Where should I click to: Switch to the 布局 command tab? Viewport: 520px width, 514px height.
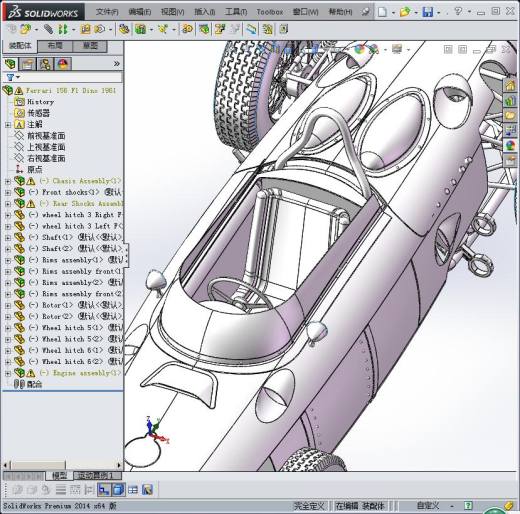pos(55,46)
